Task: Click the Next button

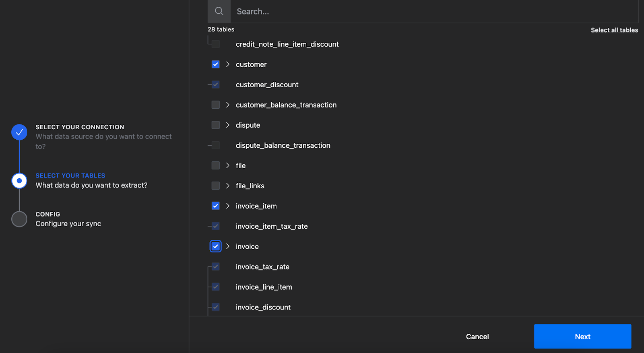Action: point(582,336)
